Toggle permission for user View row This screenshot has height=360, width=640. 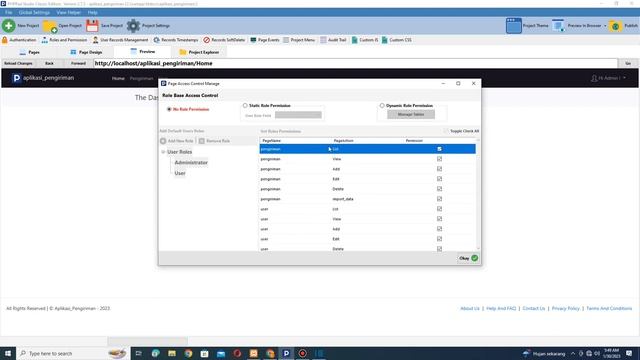439,219
